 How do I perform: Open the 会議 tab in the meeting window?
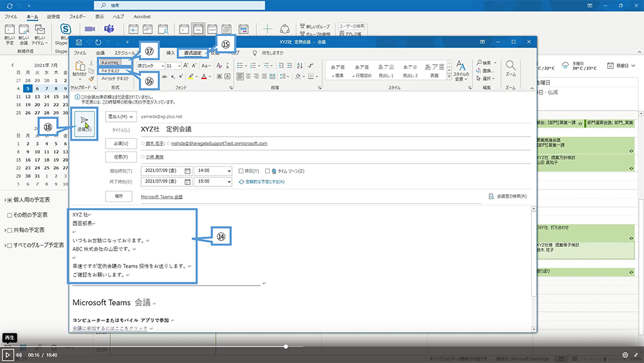[100, 53]
